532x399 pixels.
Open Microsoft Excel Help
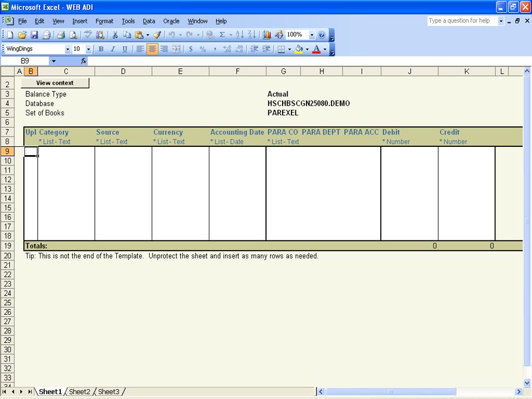pyautogui.click(x=321, y=34)
